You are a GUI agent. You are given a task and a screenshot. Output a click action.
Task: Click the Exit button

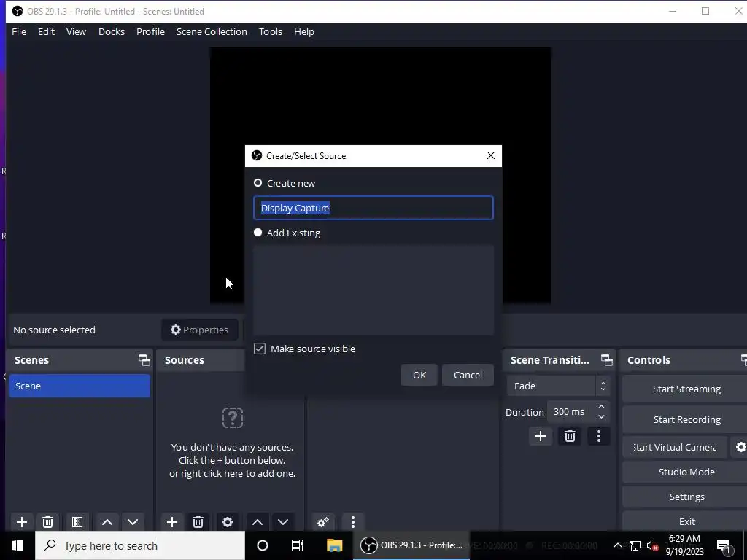coord(686,521)
